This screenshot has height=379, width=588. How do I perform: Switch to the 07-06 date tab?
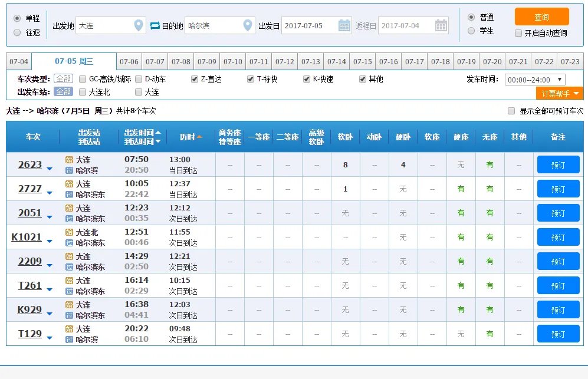(x=128, y=61)
